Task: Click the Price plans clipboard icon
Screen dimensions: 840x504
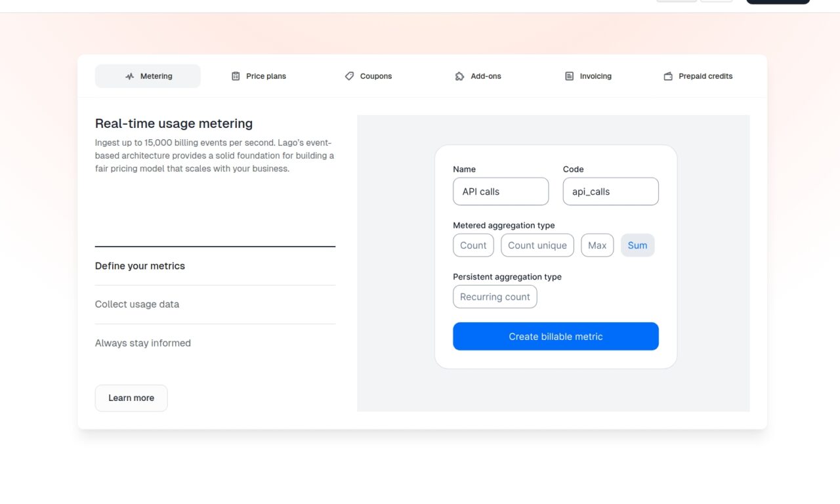Action: click(236, 76)
